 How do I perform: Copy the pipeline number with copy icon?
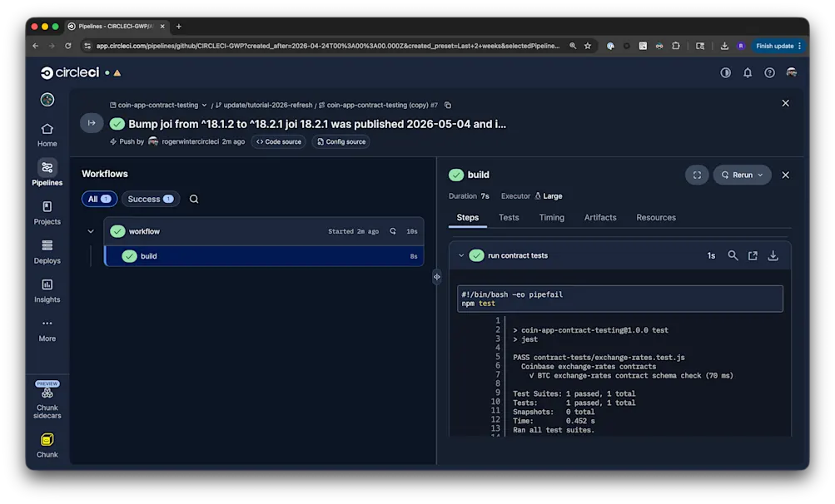coord(448,106)
